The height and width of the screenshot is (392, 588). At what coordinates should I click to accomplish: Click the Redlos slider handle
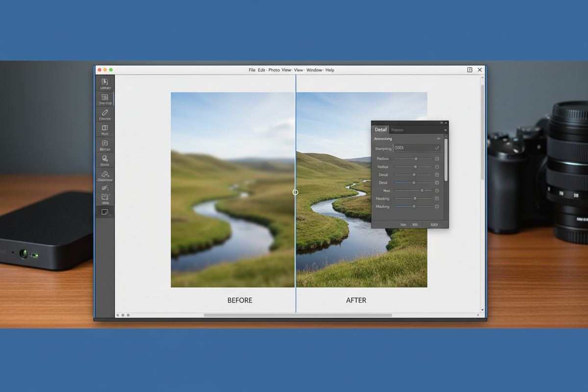416,159
